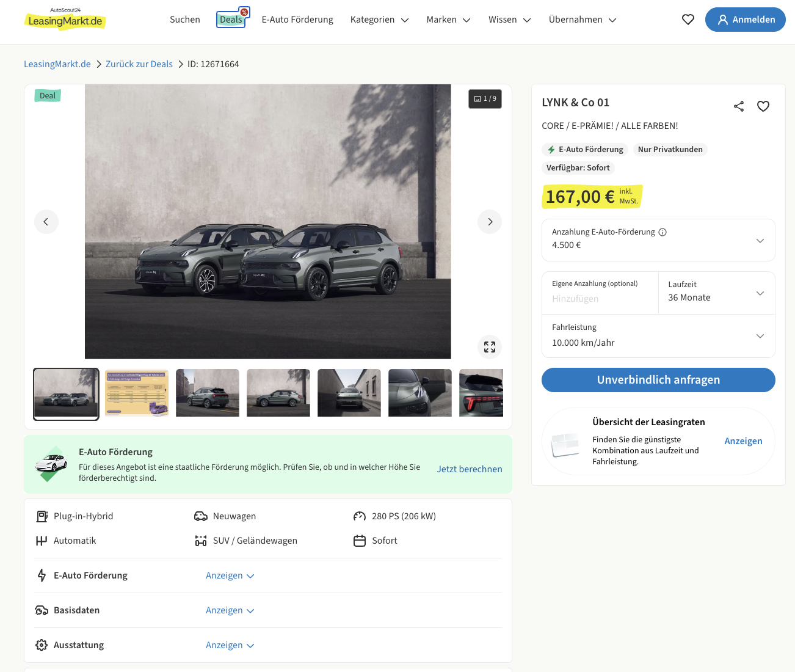Viewport: 795px width, 672px height.
Task: Click the Unverbindlich anfragen button
Action: [658, 380]
